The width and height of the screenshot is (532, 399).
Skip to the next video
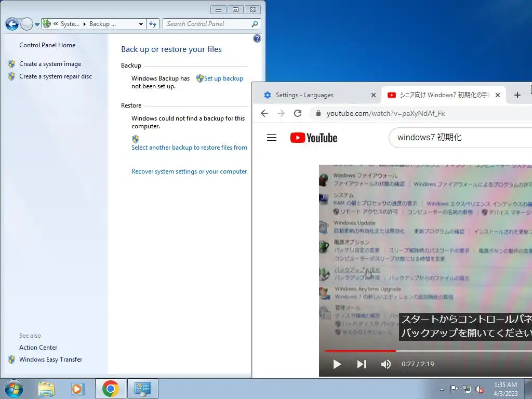(362, 364)
